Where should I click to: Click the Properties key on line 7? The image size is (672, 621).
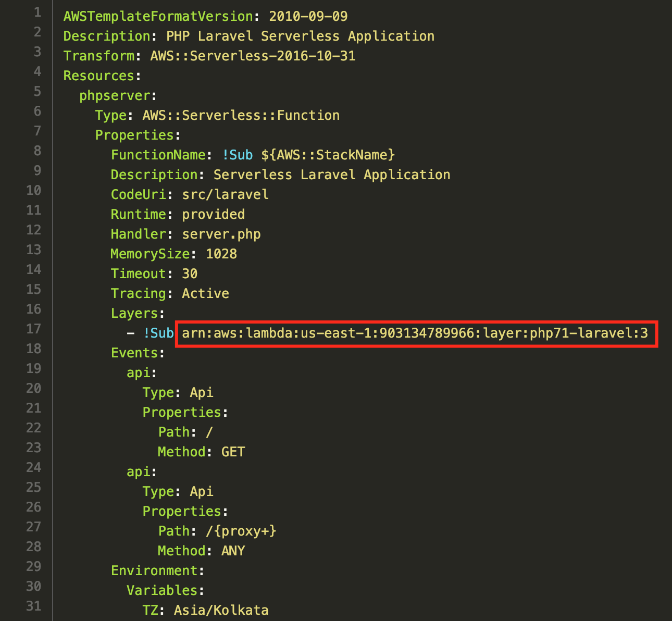tap(134, 135)
